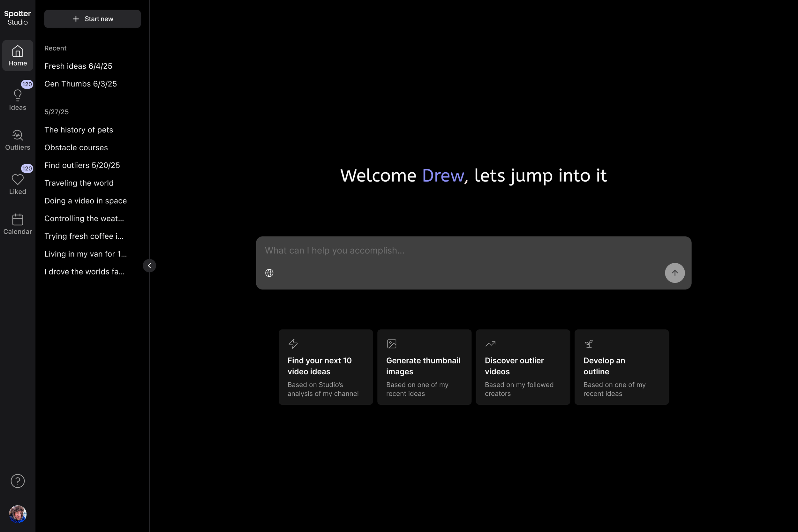Select Find your next 10 video ideas card
Image resolution: width=798 pixels, height=532 pixels.
coord(325,367)
